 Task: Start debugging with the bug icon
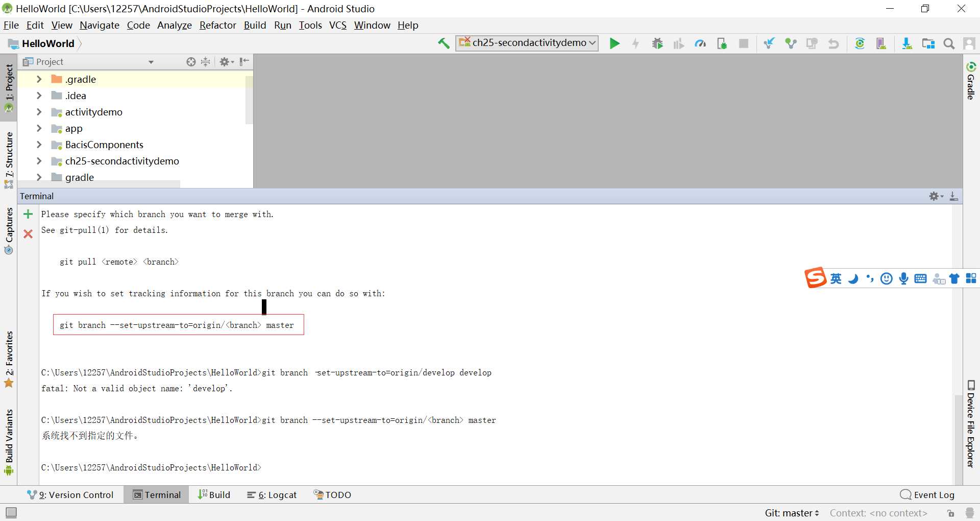[657, 43]
